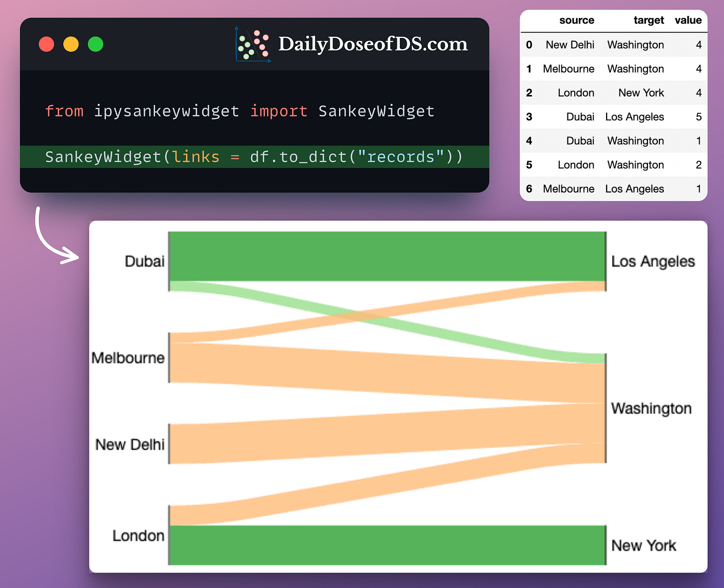Select the Dubai node bar in the Sankey
The image size is (724, 588).
point(169,259)
